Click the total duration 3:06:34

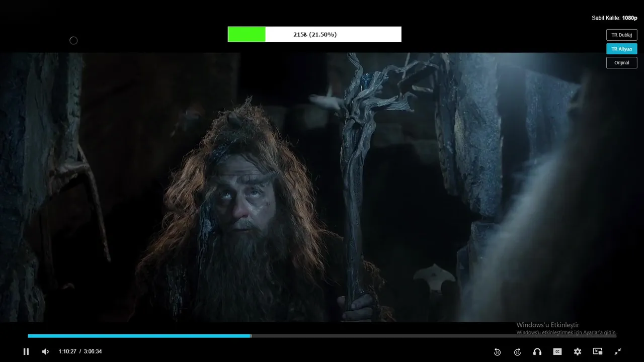(x=93, y=351)
